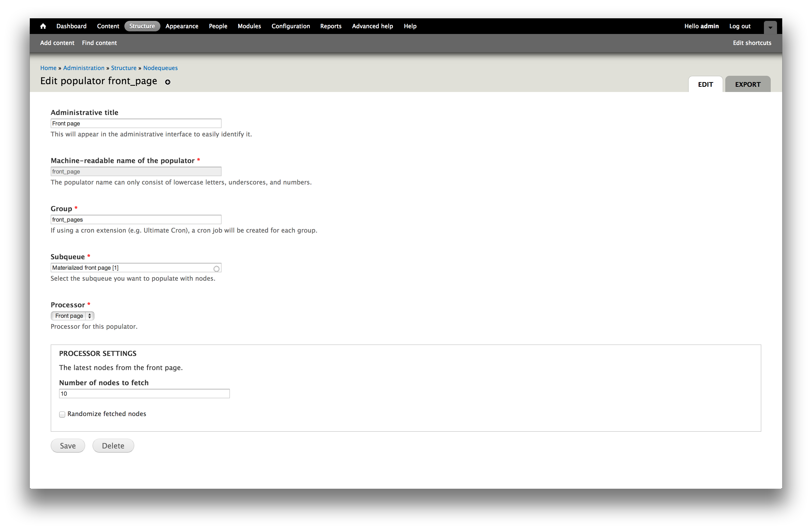
Task: Click the home icon in admin toolbar
Action: tap(43, 26)
